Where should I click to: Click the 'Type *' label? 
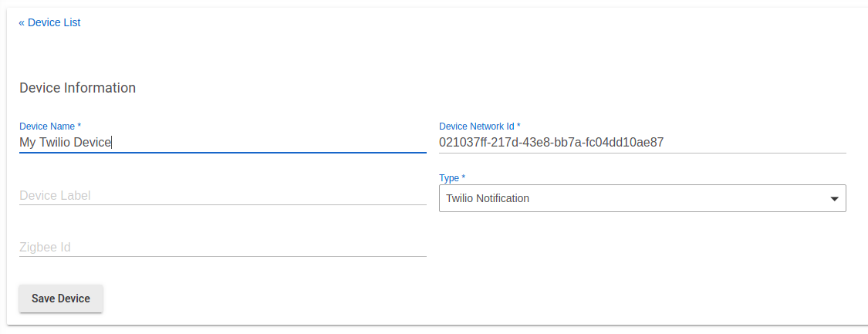click(x=450, y=178)
